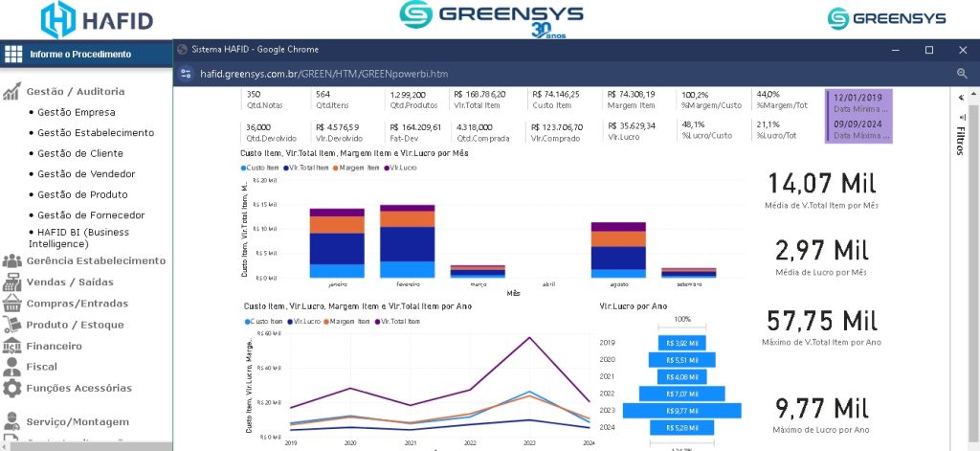Open Gestão Empresa from the sidebar
Viewport: 980px width, 451px height.
pyautogui.click(x=76, y=112)
